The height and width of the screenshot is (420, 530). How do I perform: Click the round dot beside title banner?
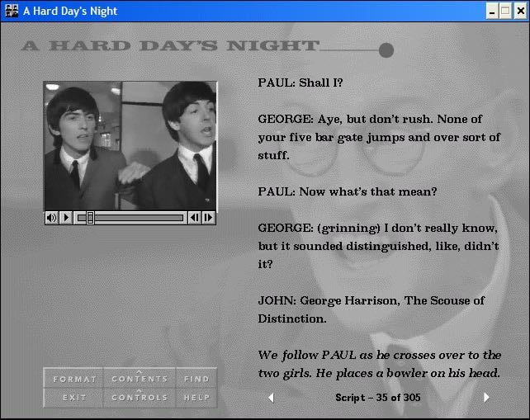(386, 50)
